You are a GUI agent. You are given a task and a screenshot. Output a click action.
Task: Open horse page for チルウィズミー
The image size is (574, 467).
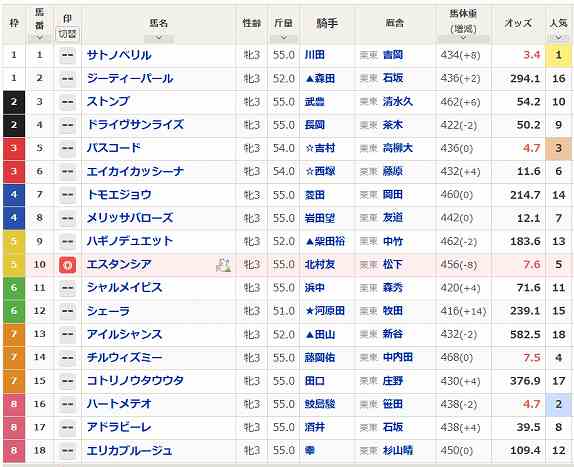[x=124, y=358]
